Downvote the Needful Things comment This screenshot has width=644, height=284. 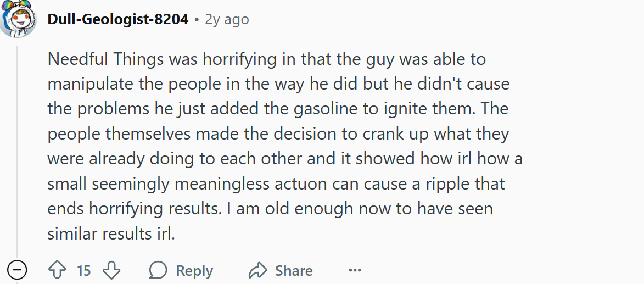point(111,270)
